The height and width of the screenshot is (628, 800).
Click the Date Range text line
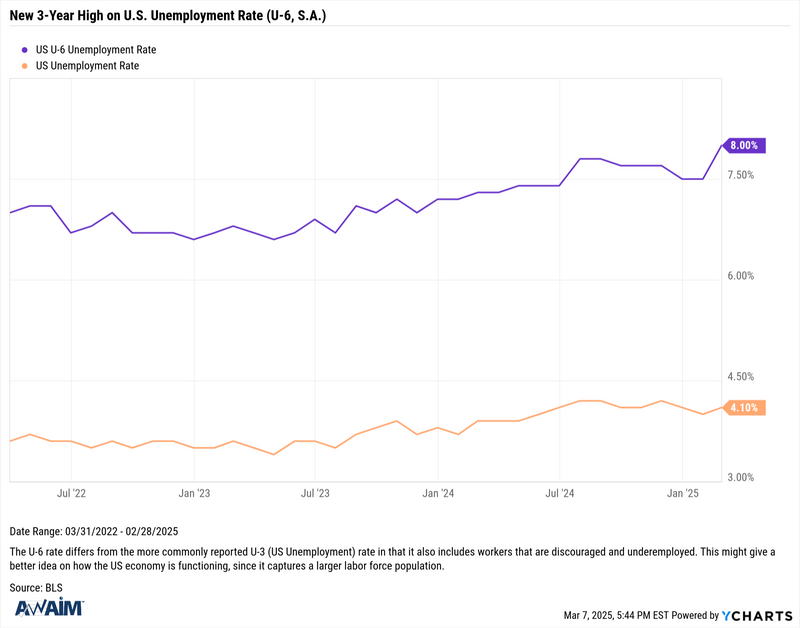[94, 532]
